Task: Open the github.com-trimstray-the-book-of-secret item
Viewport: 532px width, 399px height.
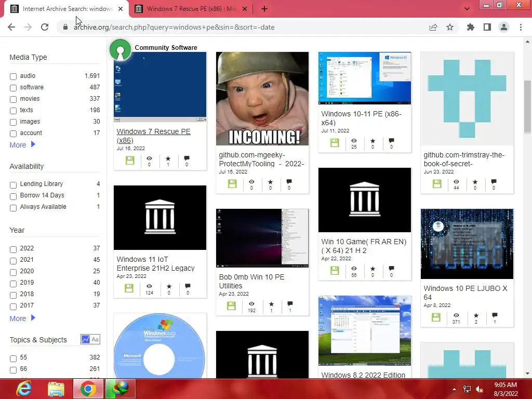Action: 464,159
